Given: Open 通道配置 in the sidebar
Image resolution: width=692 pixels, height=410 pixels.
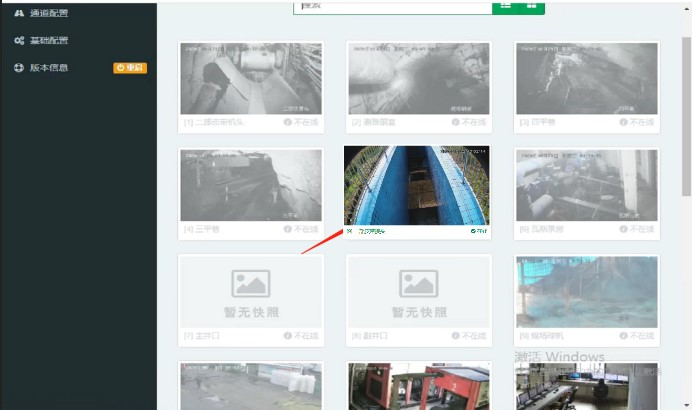Looking at the screenshot, I should 49,13.
